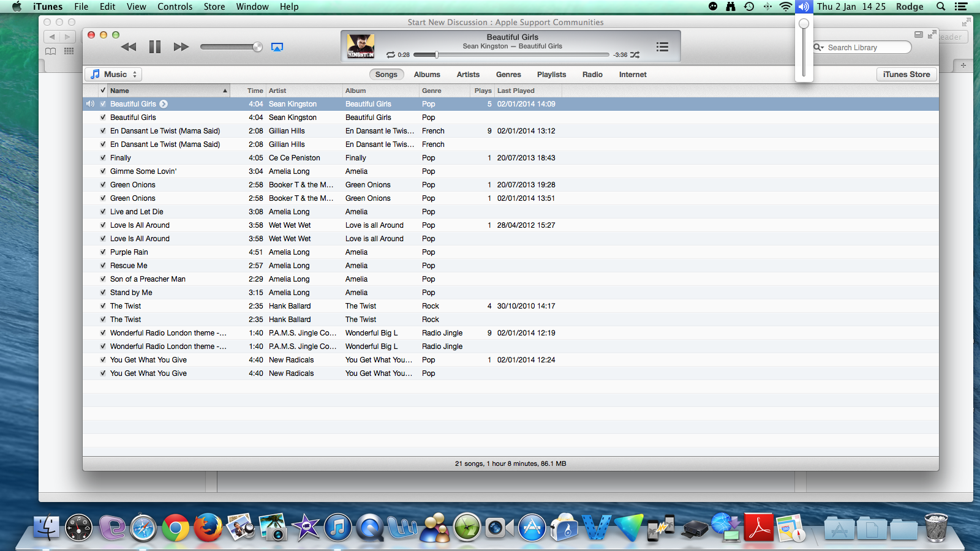Sort the list by Last Played
The height and width of the screenshot is (551, 980).
tap(528, 91)
